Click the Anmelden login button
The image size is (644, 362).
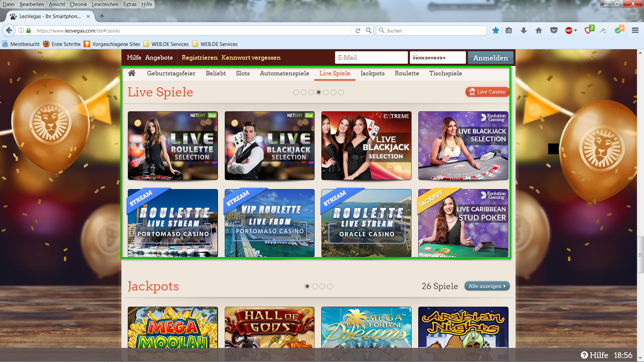point(490,58)
